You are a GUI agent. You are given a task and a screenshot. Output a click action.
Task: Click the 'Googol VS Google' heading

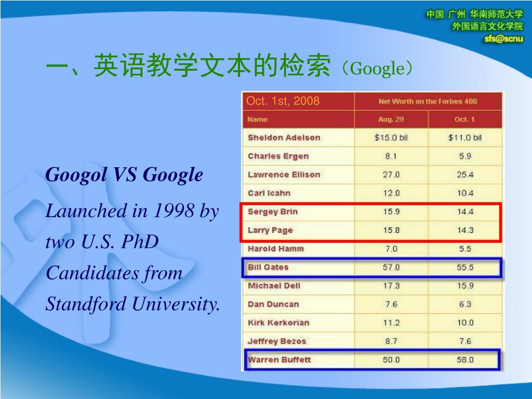pyautogui.click(x=124, y=176)
